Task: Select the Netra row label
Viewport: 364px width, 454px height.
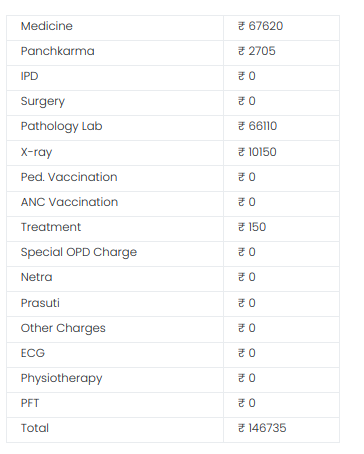Action: [37, 277]
